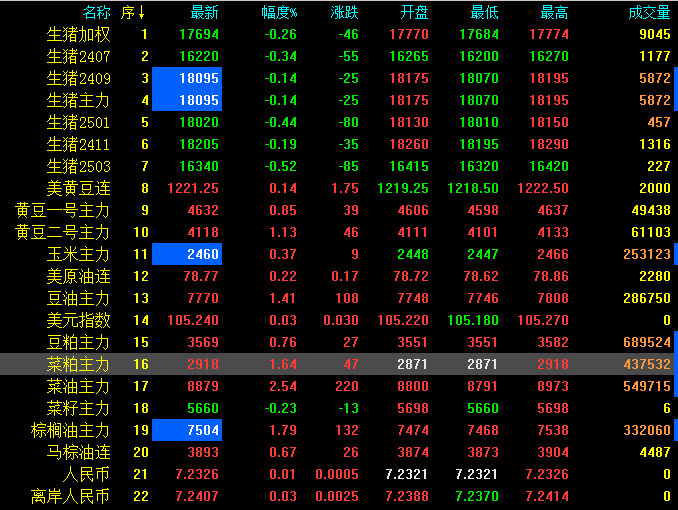The width and height of the screenshot is (678, 510).
Task: Click the lowest price 3873 of 马棕油连
Action: 483,452
